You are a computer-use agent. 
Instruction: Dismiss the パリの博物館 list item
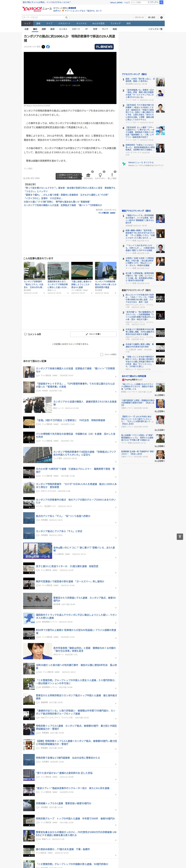point(116,442)
